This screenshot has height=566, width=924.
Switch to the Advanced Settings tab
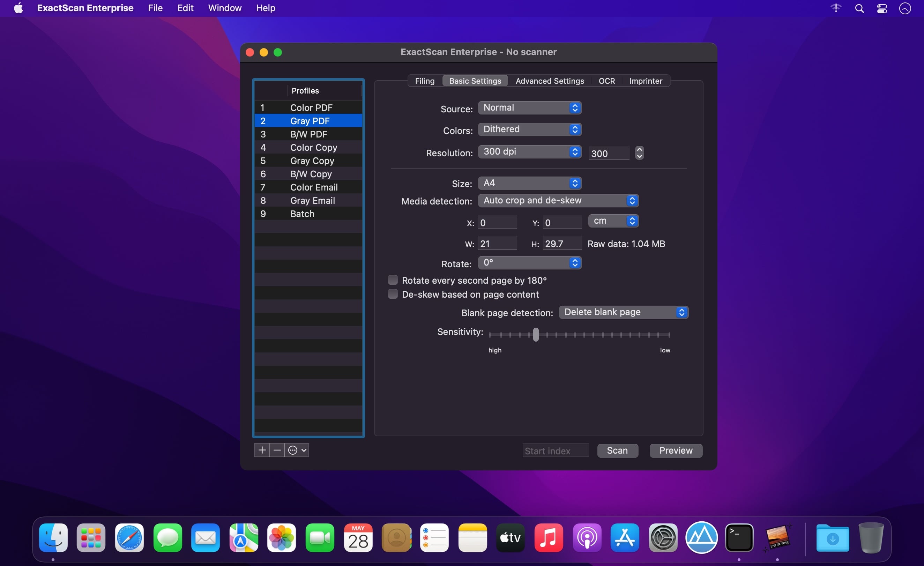pos(549,81)
